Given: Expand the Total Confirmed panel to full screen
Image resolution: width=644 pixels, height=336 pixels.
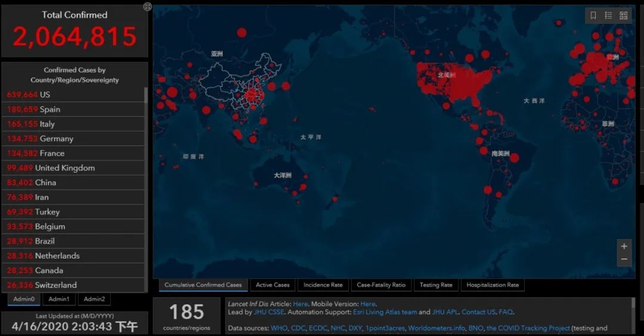Looking at the screenshot, I should click(147, 7).
